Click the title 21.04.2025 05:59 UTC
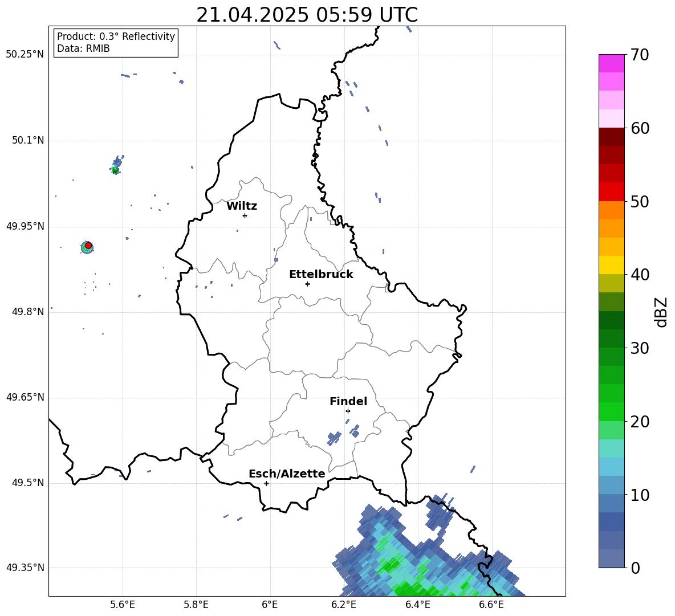 (x=307, y=15)
